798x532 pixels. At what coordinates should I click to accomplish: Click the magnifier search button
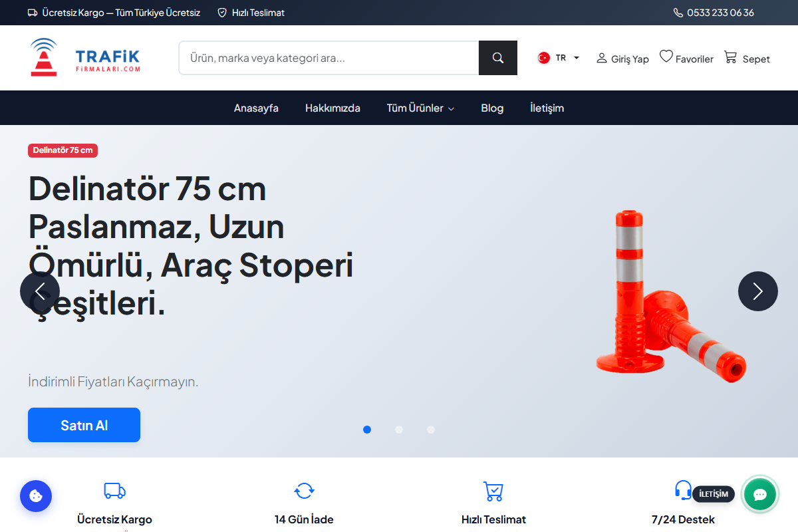(x=498, y=58)
